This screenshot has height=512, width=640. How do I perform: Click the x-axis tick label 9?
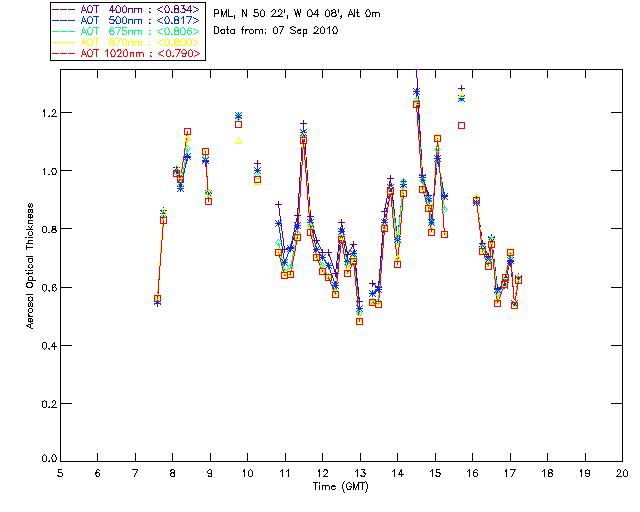(x=210, y=473)
